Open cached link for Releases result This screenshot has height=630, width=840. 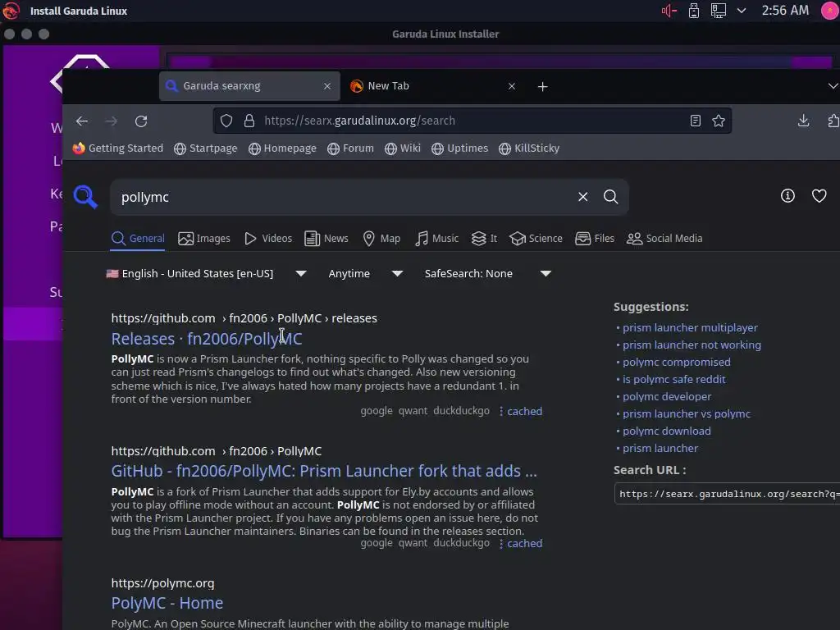524,411
